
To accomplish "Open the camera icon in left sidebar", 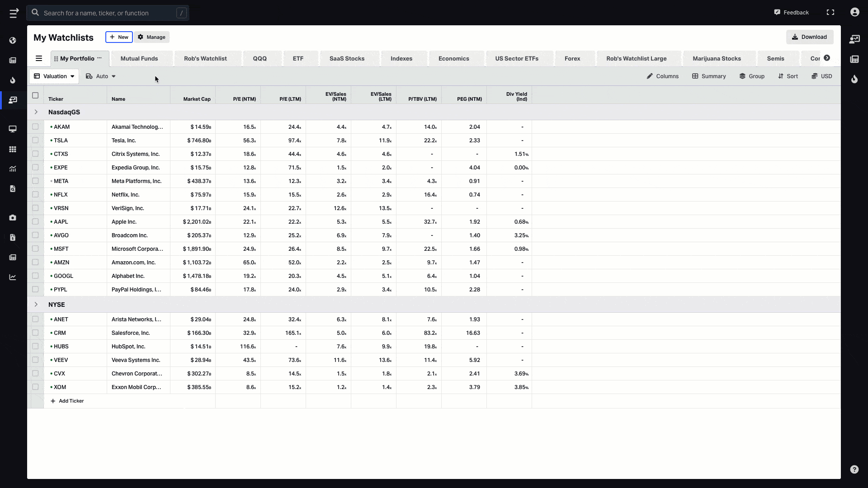I will (13, 218).
